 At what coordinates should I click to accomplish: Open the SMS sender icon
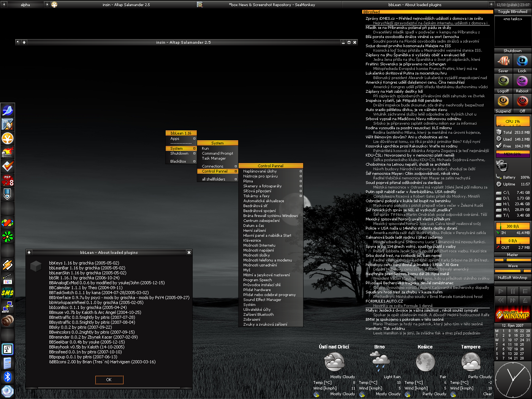coord(8,293)
